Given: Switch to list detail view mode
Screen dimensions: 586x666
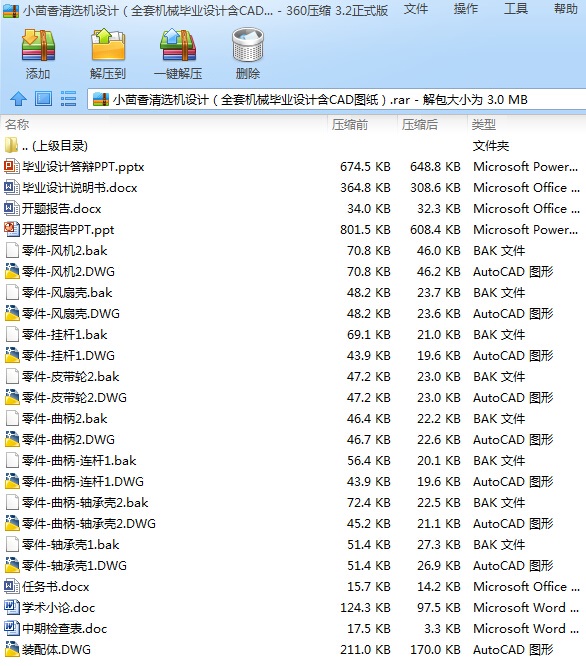Looking at the screenshot, I should [68, 99].
